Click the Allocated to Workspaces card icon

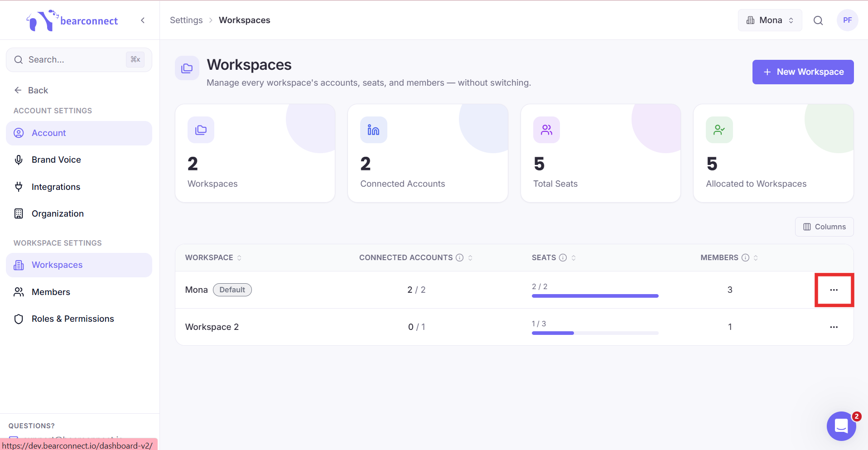coord(719,130)
